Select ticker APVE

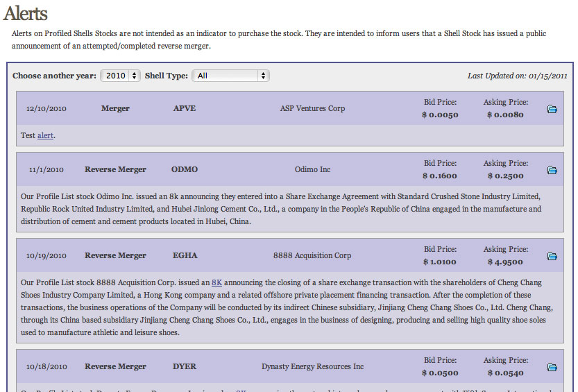point(185,108)
